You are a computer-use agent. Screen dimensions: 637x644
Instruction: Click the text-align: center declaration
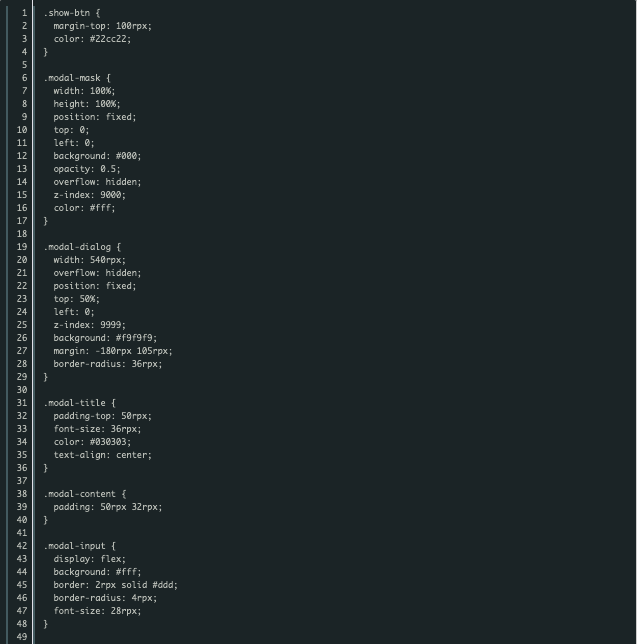[103, 454]
